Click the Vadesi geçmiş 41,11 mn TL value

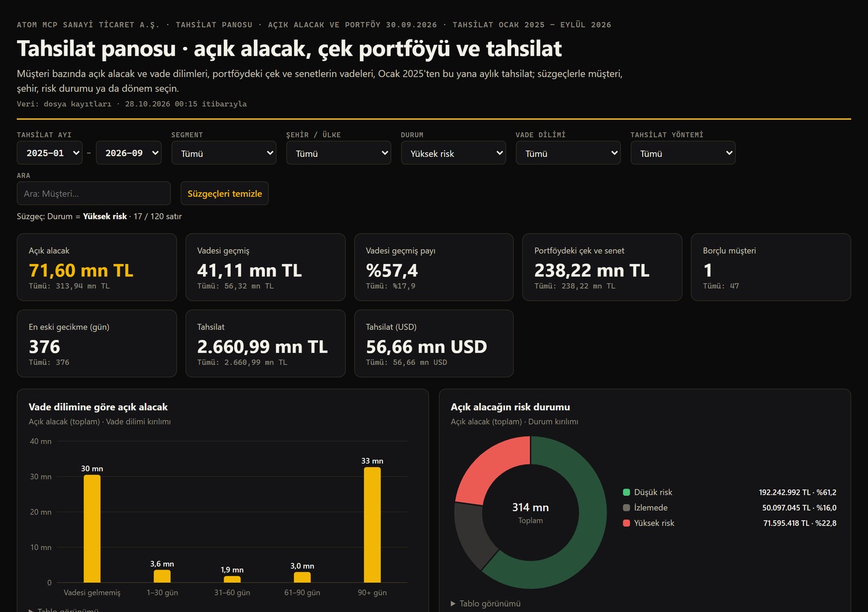click(x=249, y=270)
